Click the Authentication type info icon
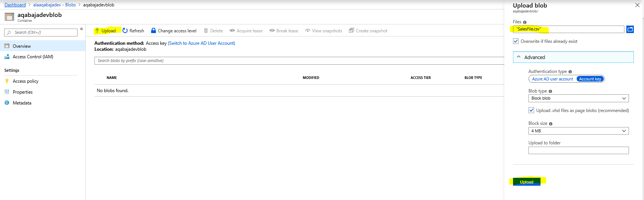 [x=570, y=72]
